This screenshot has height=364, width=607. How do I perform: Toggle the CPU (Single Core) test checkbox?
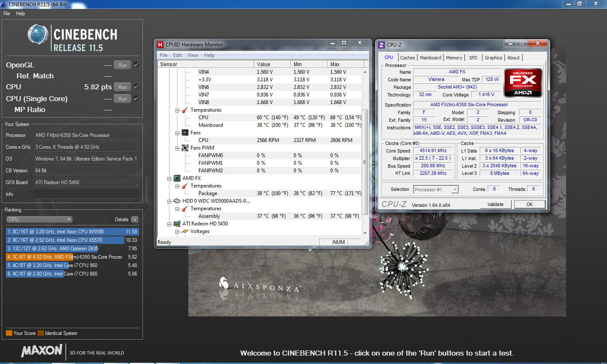click(x=136, y=99)
